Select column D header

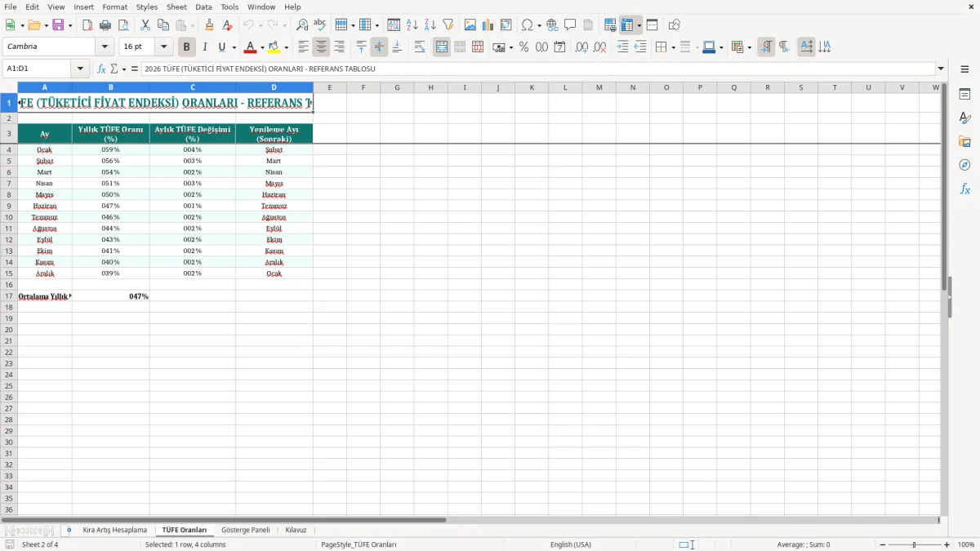coord(274,87)
